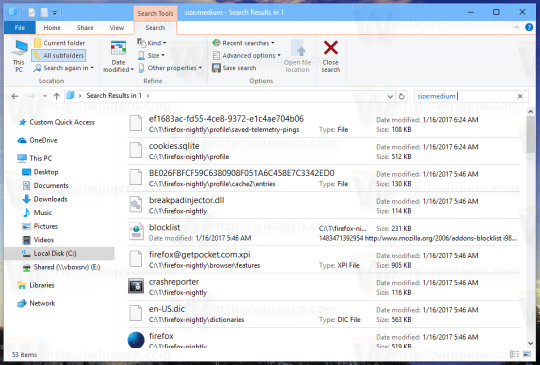Toggle All subfolders search scope

click(59, 55)
